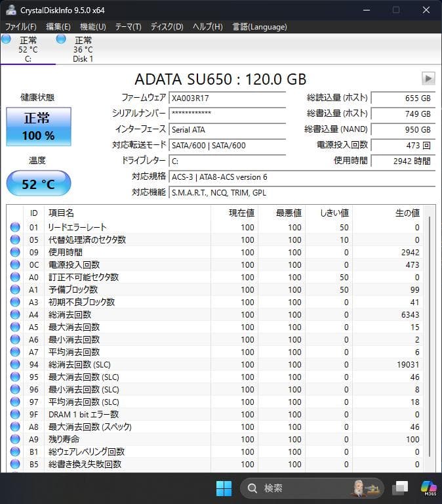Select the C: disk tab at 52 °C
Image resolution: width=442 pixels, height=504 pixels.
pos(28,49)
